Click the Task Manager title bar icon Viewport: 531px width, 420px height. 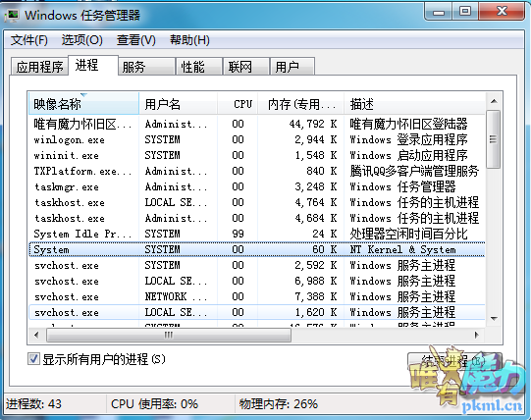[13, 16]
